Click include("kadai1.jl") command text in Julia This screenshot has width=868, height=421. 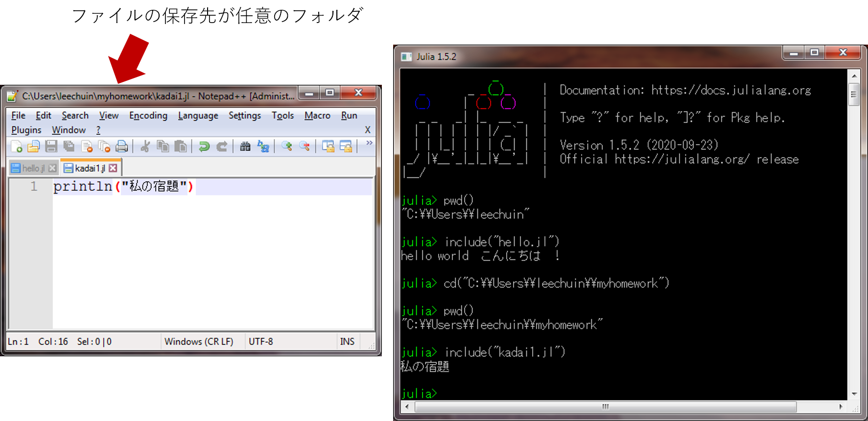tap(505, 352)
